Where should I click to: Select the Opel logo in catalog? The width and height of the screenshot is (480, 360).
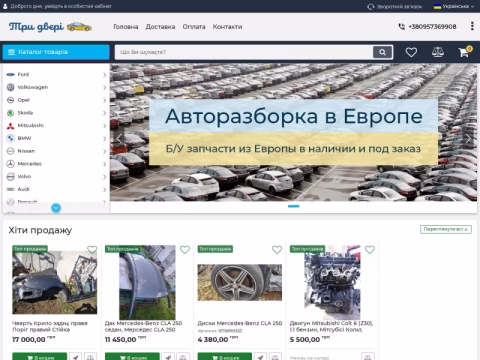coord(10,100)
